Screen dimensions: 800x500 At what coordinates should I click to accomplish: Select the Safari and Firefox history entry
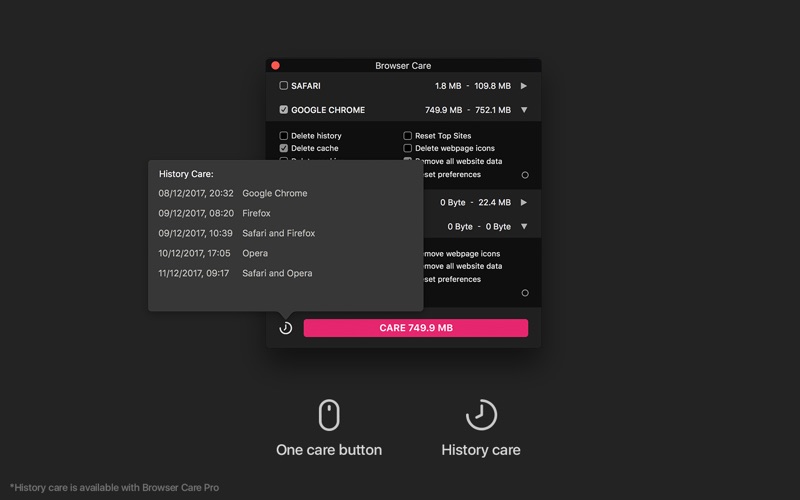click(237, 233)
